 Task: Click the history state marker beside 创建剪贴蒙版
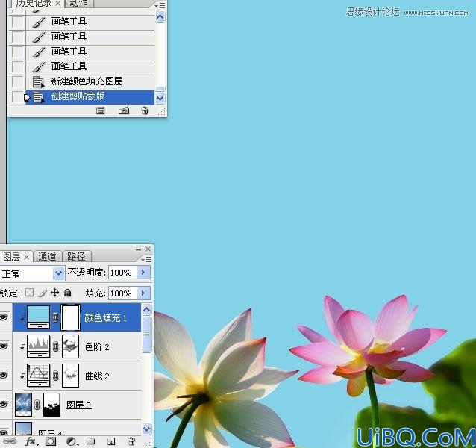pyautogui.click(x=27, y=98)
